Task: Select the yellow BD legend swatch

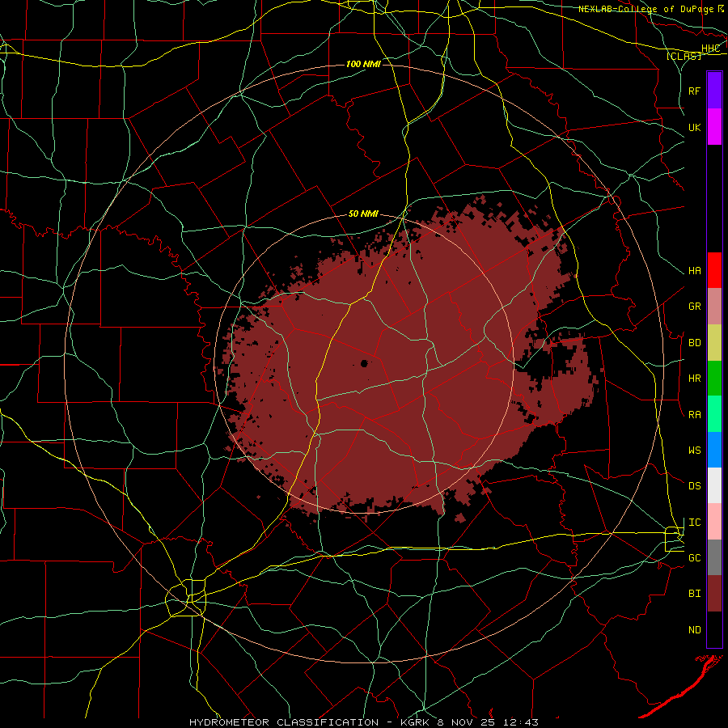Action: point(714,343)
